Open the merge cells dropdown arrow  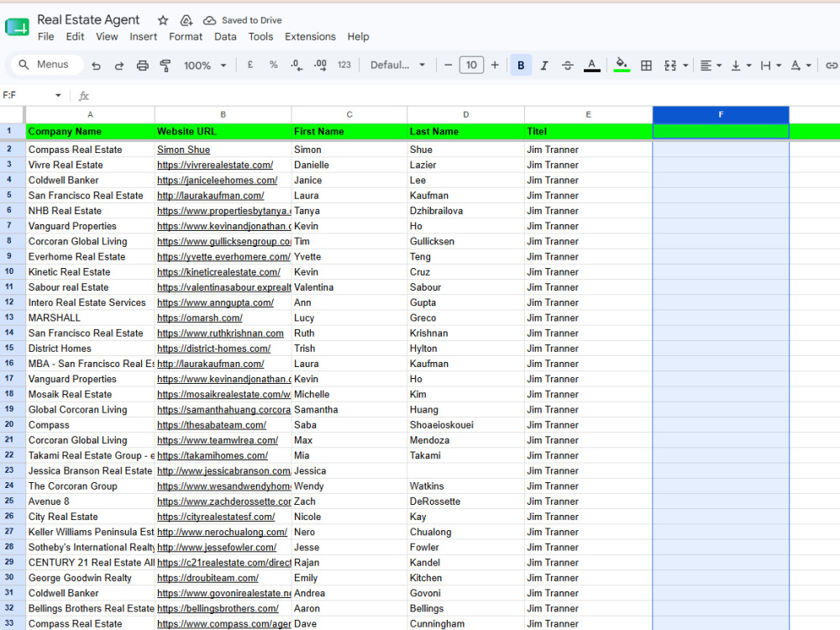pyautogui.click(x=685, y=66)
